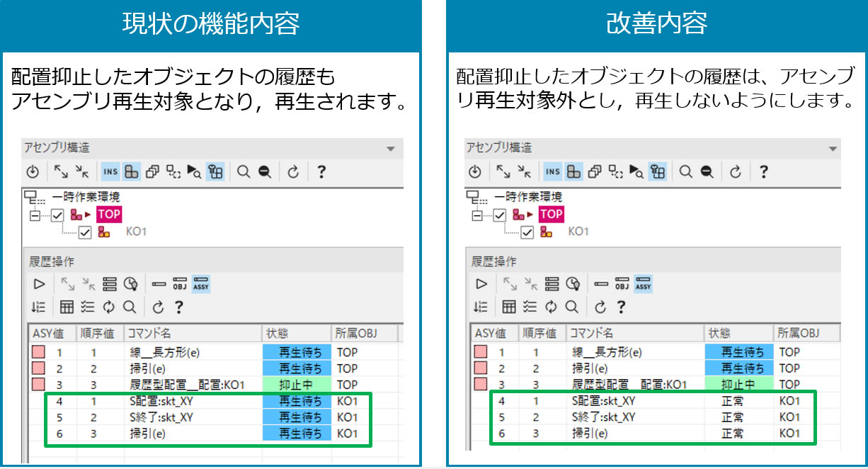Click the table grid icon in the 改善内容 history toolbar
This screenshot has height=469, width=868.
tap(508, 307)
